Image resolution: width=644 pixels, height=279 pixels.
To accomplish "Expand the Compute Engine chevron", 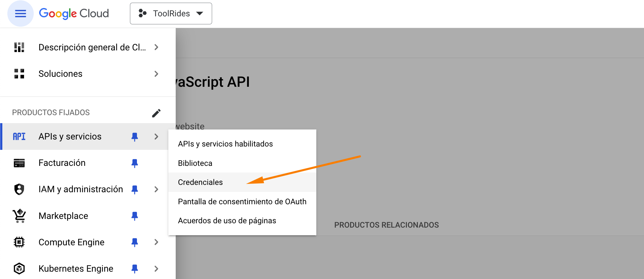I will [156, 242].
